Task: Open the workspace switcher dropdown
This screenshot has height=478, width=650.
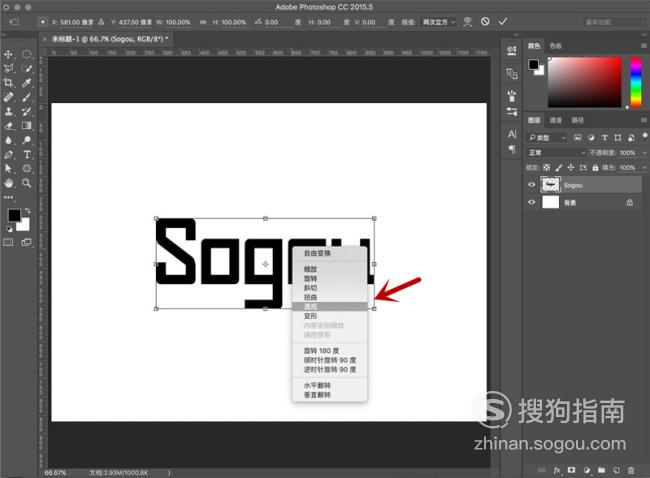Action: pyautogui.click(x=614, y=22)
